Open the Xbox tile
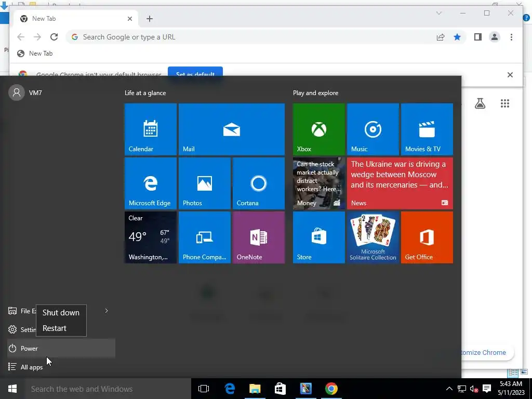The height and width of the screenshot is (399, 532). [x=318, y=129]
